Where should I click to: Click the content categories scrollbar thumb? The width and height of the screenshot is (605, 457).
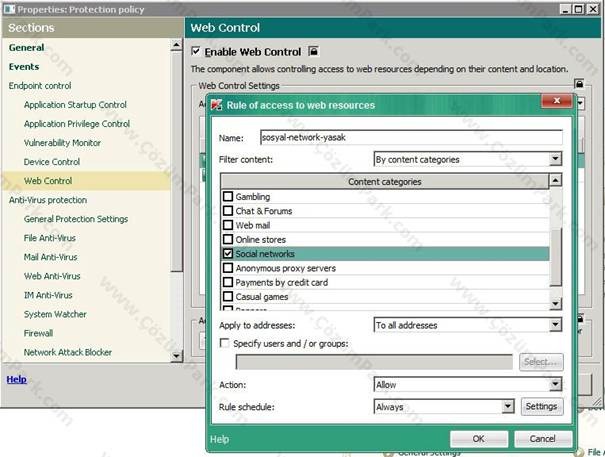tap(555, 257)
